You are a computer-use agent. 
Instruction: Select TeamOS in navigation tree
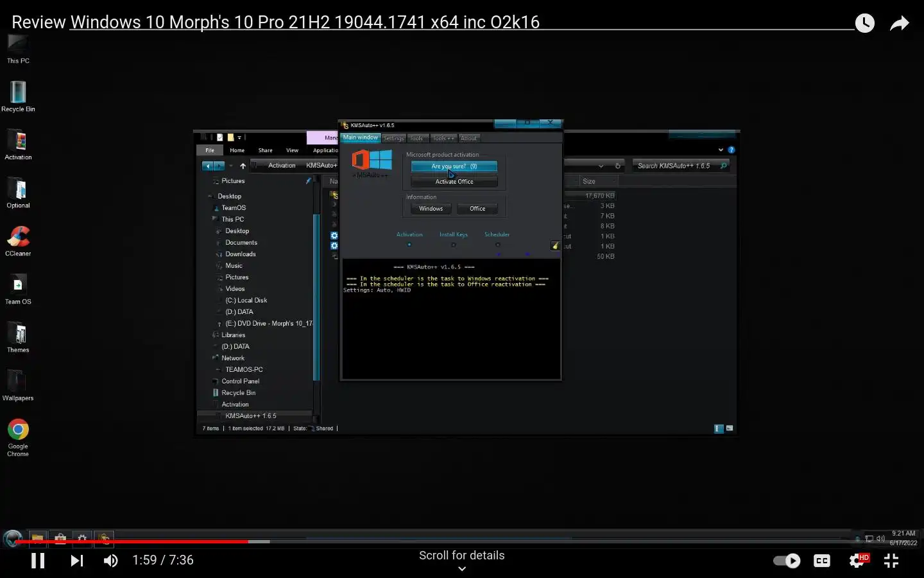point(234,208)
